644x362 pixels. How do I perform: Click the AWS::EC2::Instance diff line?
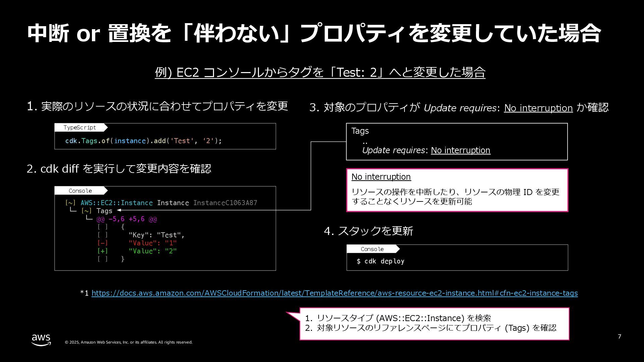pyautogui.click(x=161, y=203)
